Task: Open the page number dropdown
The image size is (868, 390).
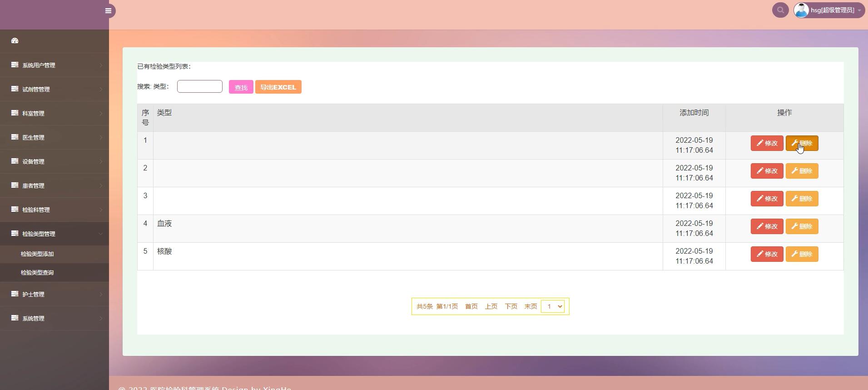Action: point(553,306)
